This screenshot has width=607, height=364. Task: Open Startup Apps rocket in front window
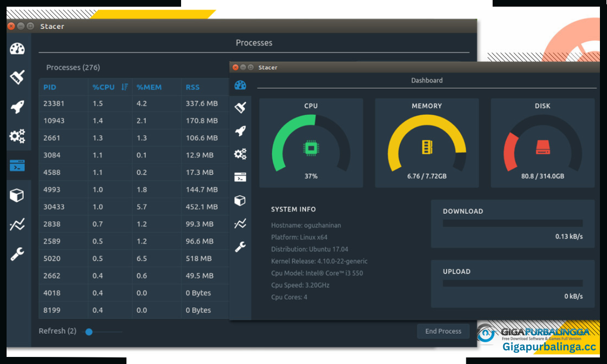[x=240, y=130]
